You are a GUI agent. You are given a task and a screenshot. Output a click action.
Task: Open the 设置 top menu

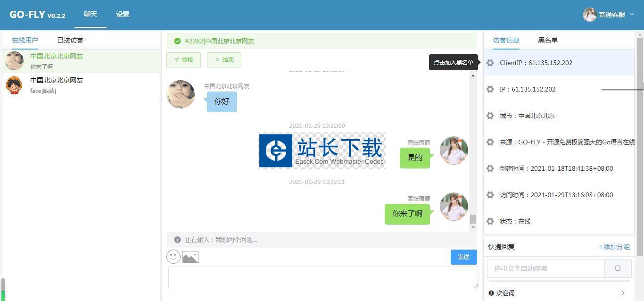coord(123,14)
